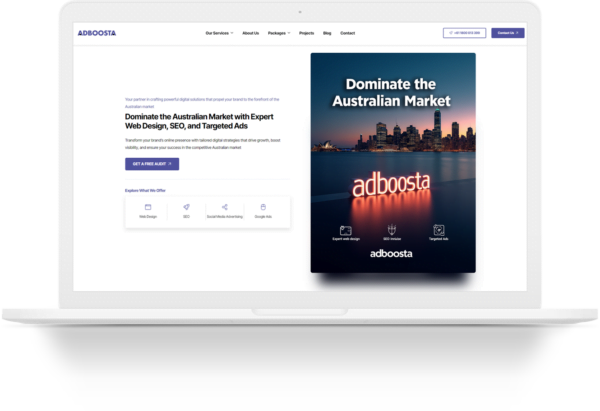This screenshot has width=600, height=411.
Task: Click the Adboosta logo in the header
Action: click(97, 33)
